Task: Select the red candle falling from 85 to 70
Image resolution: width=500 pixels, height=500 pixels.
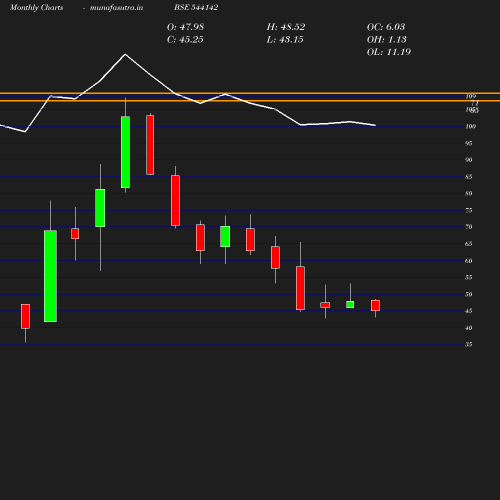Action: click(175, 201)
